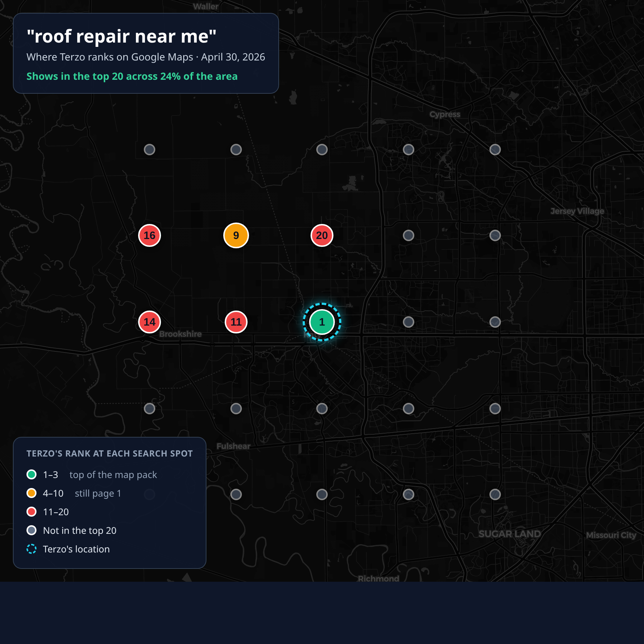644x644 pixels.
Task: Click the dashed cyan Terzo's location legend icon
Action: point(31,549)
